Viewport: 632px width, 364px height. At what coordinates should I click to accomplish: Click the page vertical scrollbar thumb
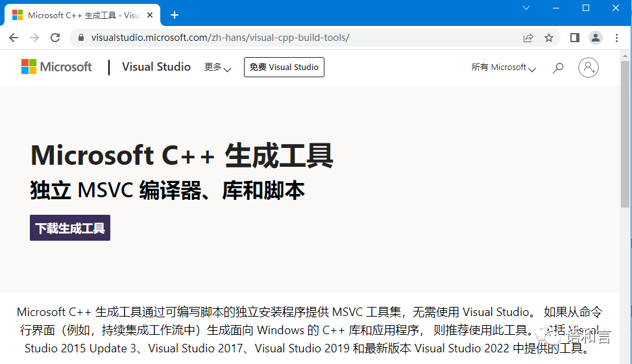tap(625, 134)
